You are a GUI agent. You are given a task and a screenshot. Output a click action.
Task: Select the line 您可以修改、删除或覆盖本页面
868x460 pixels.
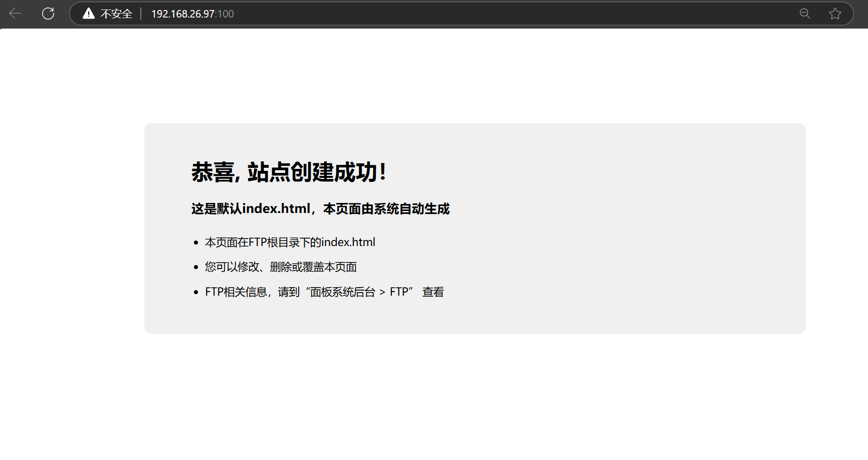coord(281,267)
